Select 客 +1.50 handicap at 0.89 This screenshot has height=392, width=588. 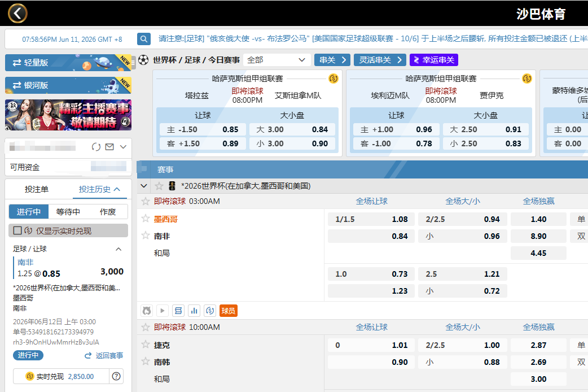point(203,143)
